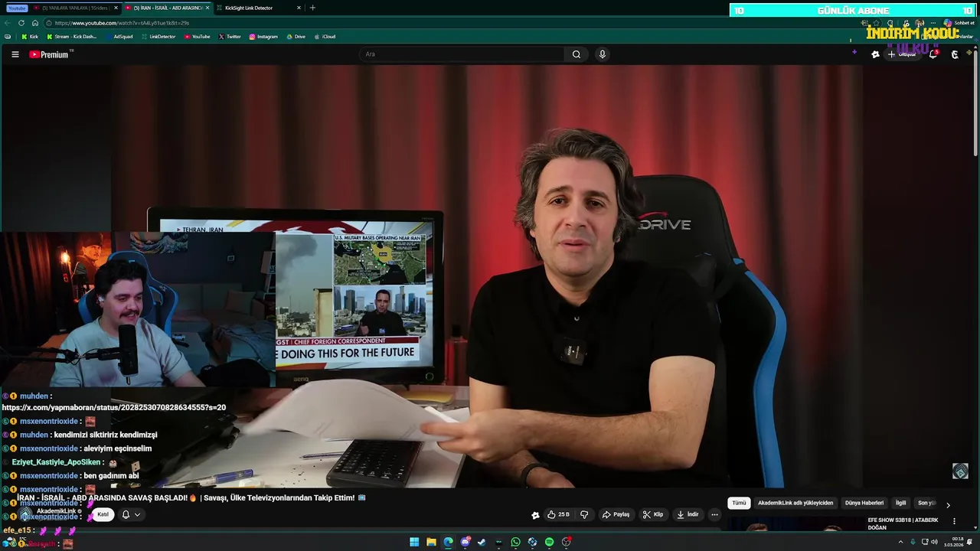
Task: Go to browser home page
Action: point(34,23)
